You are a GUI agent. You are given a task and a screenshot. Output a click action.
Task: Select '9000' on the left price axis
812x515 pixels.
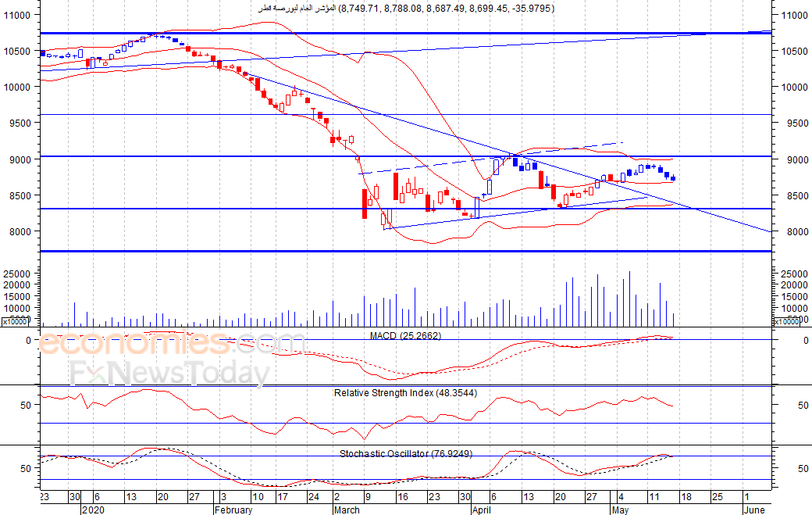pyautogui.click(x=20, y=159)
